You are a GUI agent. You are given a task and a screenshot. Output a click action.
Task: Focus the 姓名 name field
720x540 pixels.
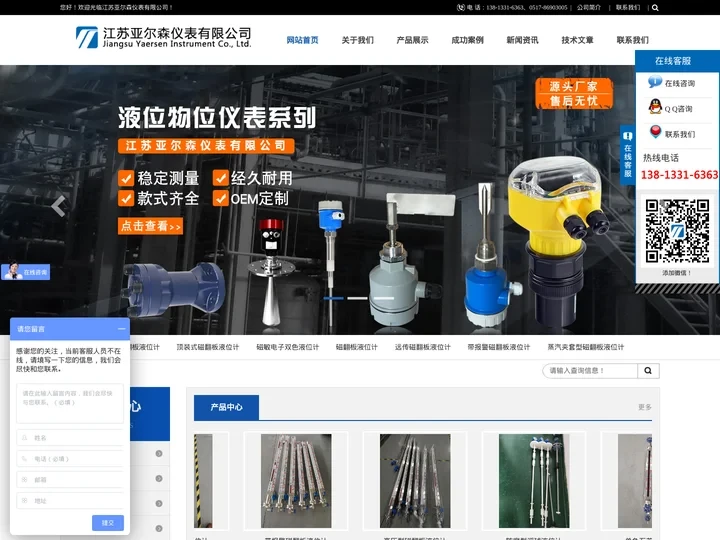click(x=70, y=438)
